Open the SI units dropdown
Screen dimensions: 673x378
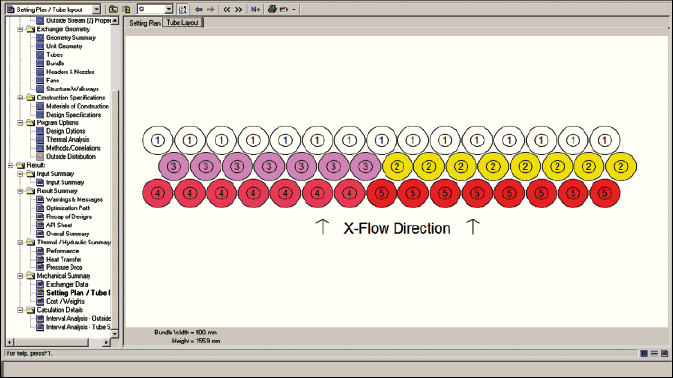click(x=169, y=9)
